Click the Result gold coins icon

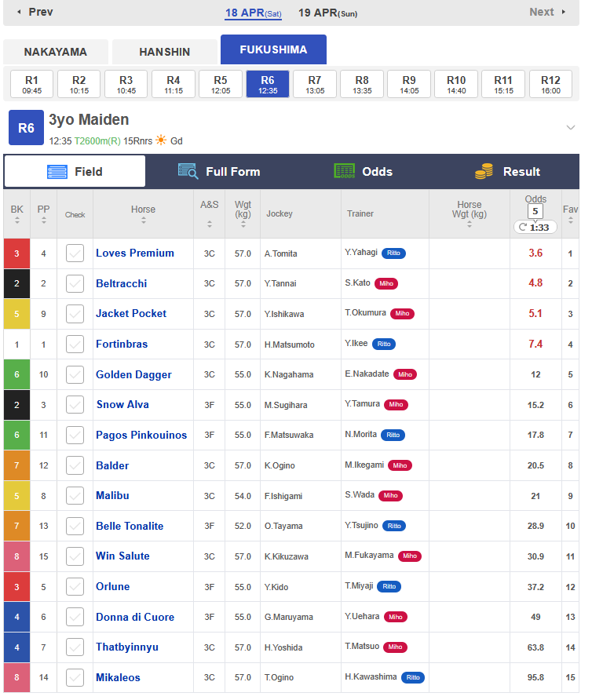pos(484,171)
